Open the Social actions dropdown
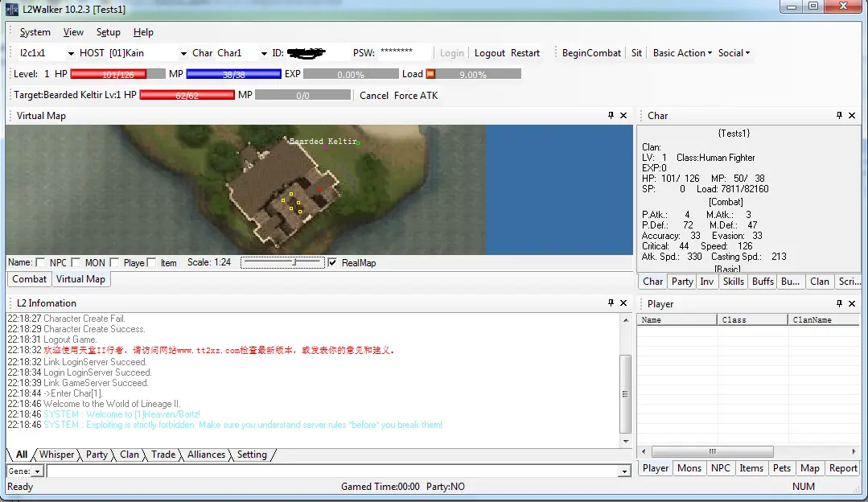Screen dimensions: 868x502 click(734, 53)
